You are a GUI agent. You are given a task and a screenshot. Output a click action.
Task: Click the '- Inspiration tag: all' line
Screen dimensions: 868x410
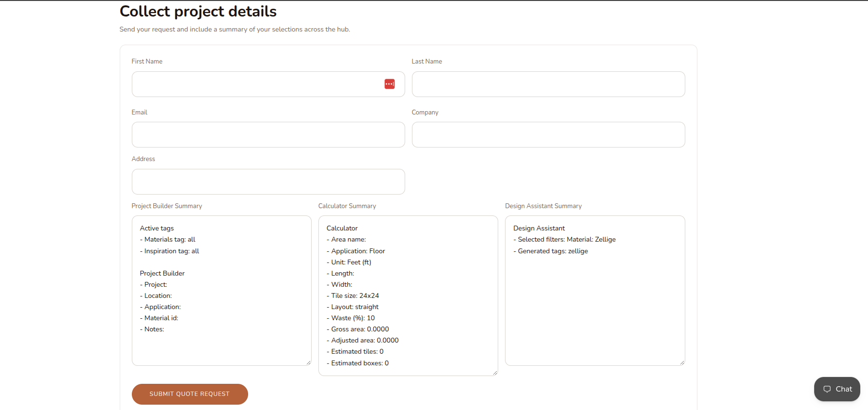pos(170,251)
